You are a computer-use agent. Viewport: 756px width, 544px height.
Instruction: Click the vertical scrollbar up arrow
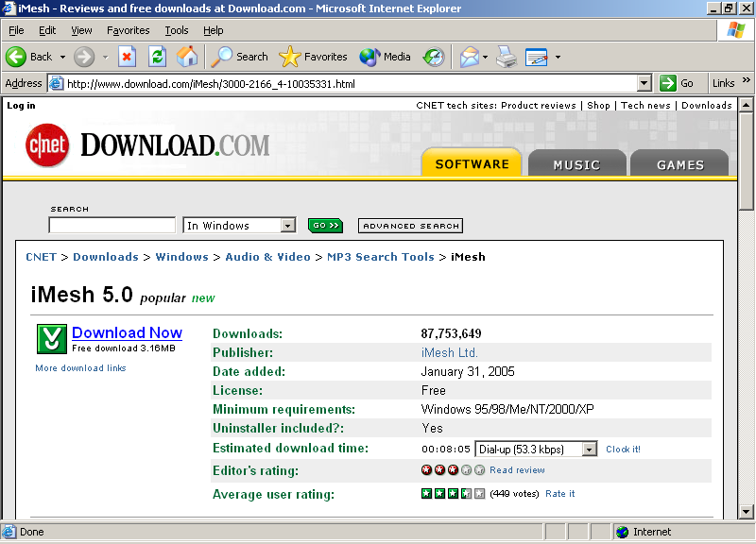coord(746,105)
